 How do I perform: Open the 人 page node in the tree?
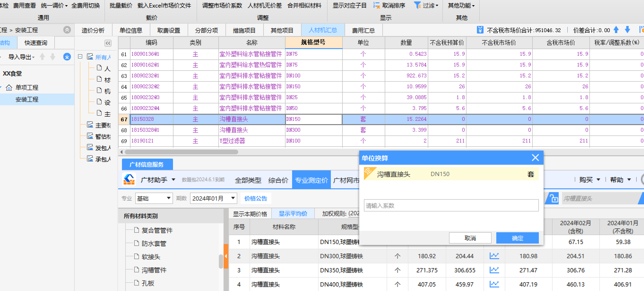(x=99, y=68)
